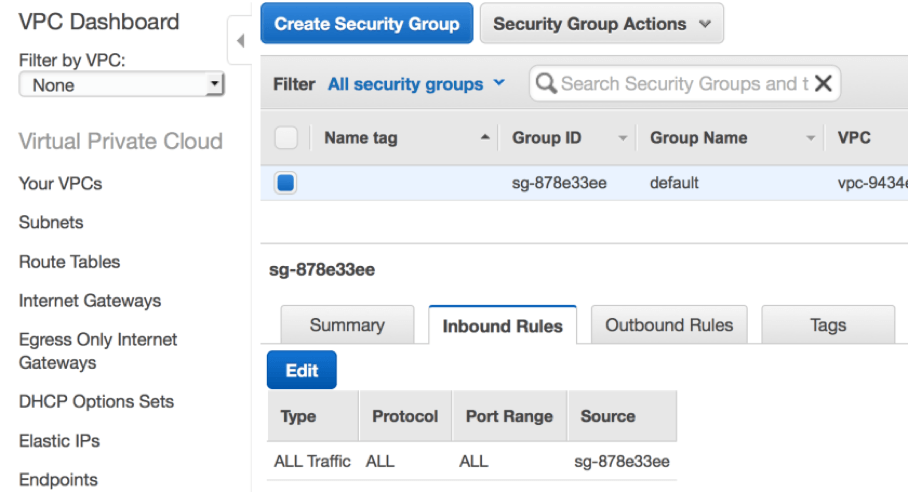Image resolution: width=908 pixels, height=492 pixels.
Task: Uncheck the sg-878e33ee row checkbox
Action: coord(285,183)
